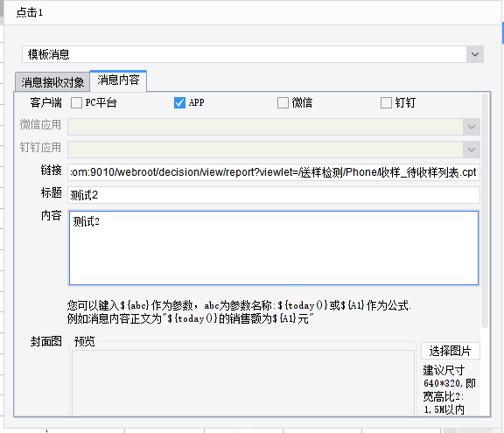504x433 pixels.
Task: Click the 标题 input field
Action: [x=274, y=195]
